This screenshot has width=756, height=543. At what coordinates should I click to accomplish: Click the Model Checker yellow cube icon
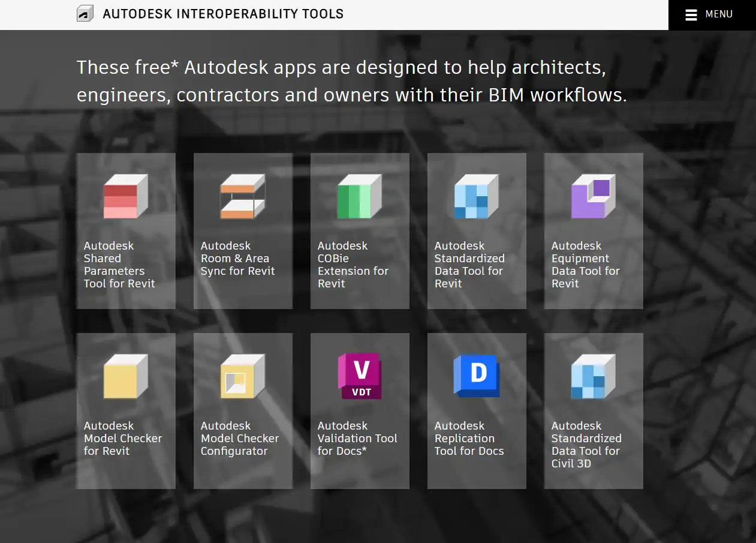pyautogui.click(x=125, y=376)
